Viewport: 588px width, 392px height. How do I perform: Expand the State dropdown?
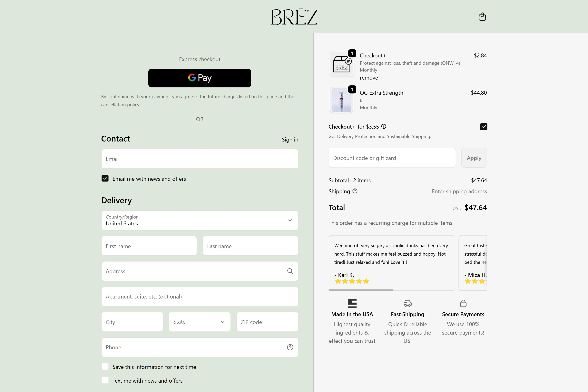[x=200, y=322]
